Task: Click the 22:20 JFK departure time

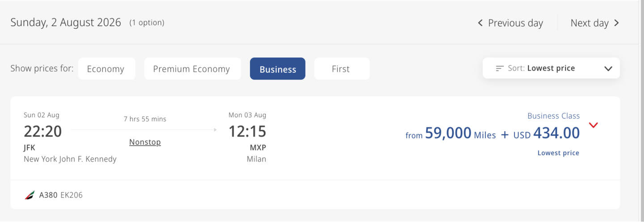Action: click(x=43, y=131)
